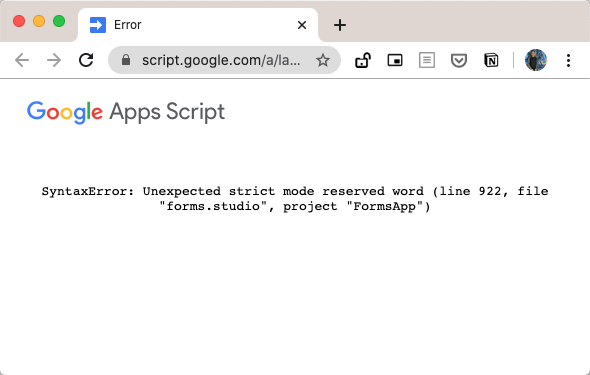Open the unlocked padlock extension icon

click(x=363, y=60)
